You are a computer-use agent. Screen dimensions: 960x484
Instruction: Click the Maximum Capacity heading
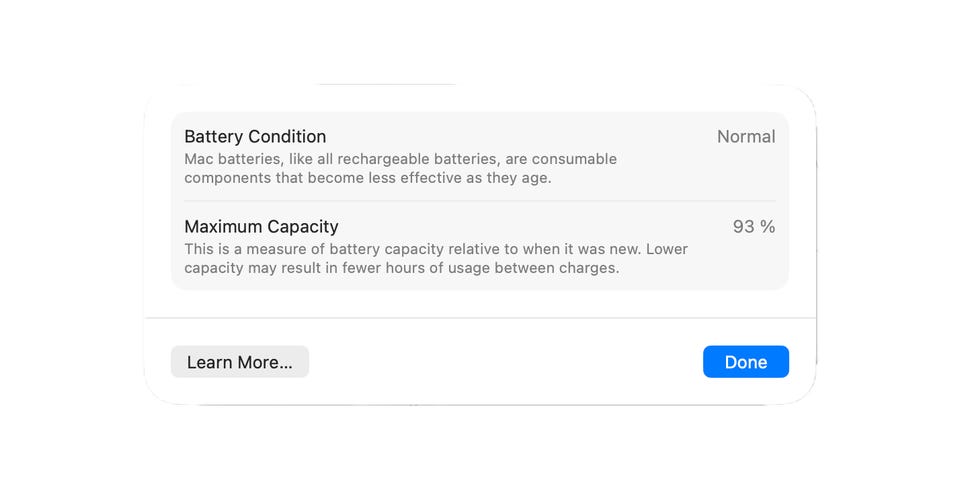click(261, 227)
